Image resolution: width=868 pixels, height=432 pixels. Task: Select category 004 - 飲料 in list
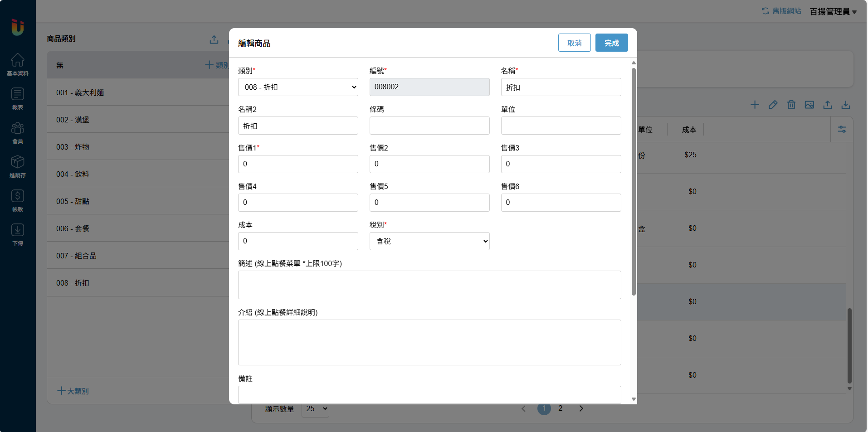pos(73,174)
